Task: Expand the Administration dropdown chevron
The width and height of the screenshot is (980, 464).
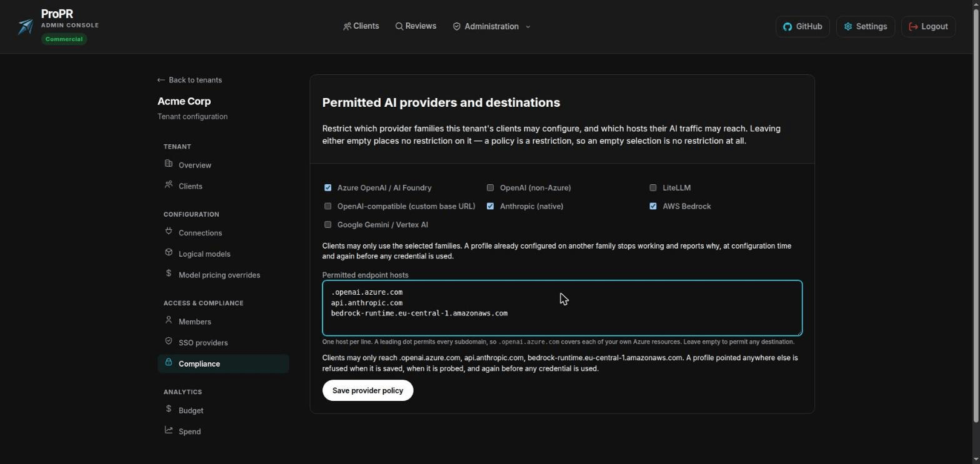Action: pyautogui.click(x=528, y=27)
